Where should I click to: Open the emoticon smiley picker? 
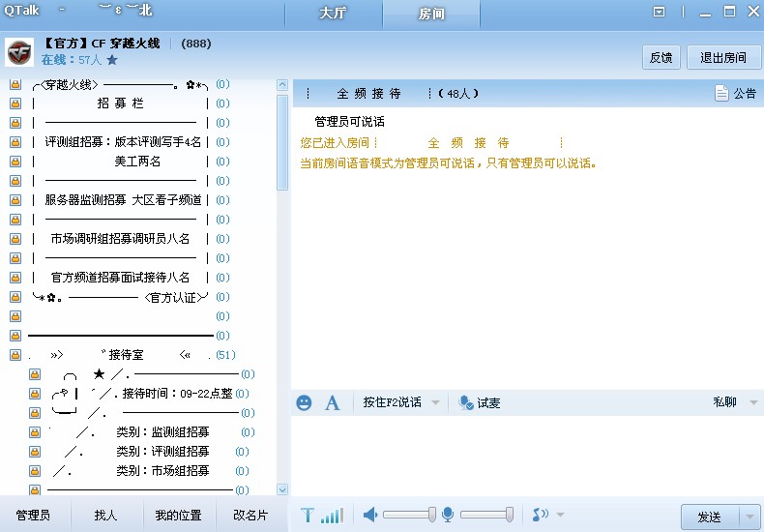tap(304, 403)
